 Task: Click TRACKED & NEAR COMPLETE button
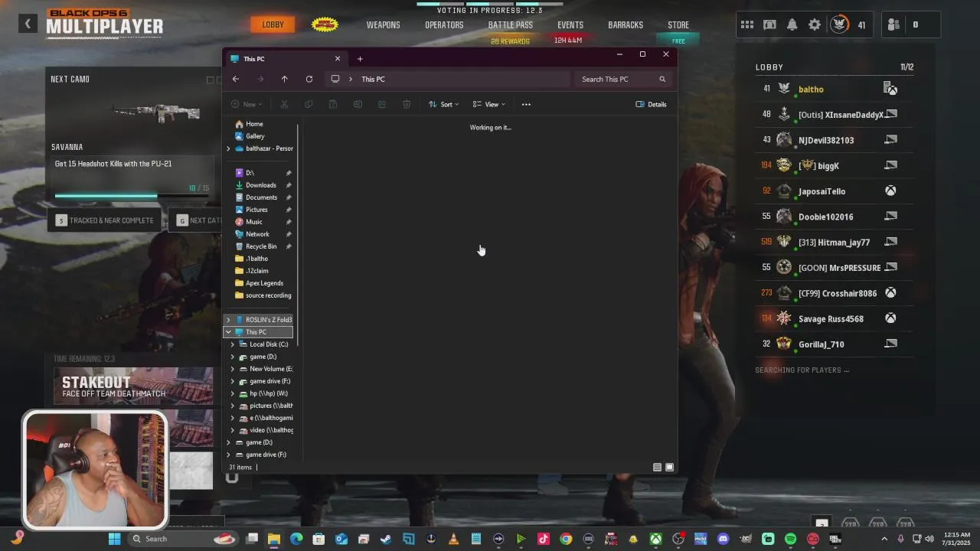click(106, 220)
